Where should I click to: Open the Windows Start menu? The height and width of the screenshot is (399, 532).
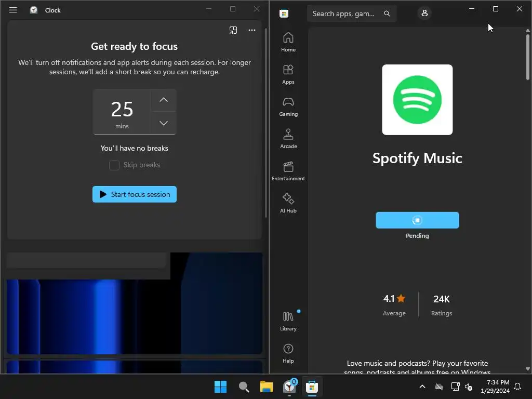pyautogui.click(x=220, y=387)
